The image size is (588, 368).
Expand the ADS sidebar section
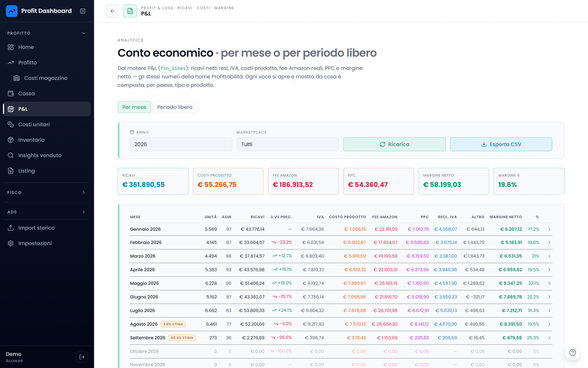tap(84, 212)
